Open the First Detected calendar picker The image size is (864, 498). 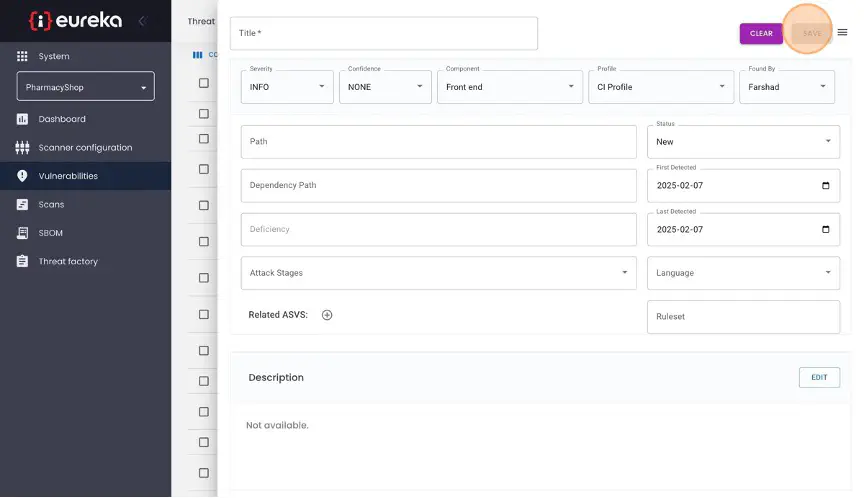click(825, 186)
